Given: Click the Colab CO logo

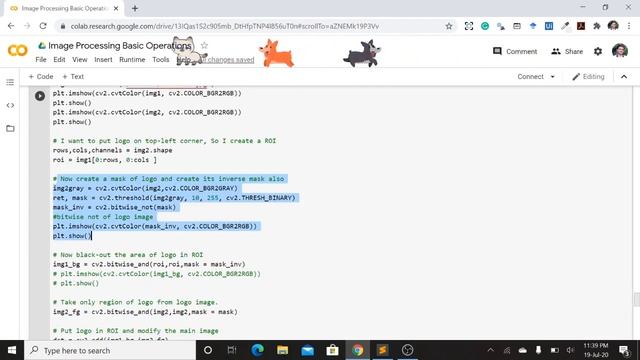Looking at the screenshot, I should (18, 51).
